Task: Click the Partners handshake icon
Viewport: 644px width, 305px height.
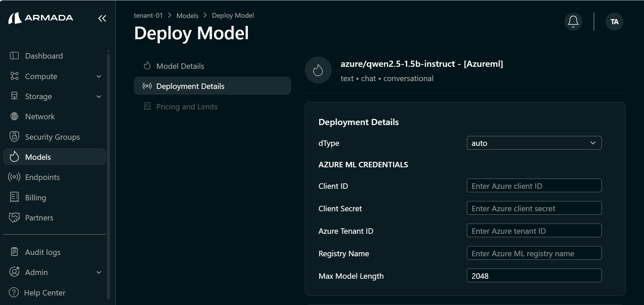Action: [x=14, y=217]
